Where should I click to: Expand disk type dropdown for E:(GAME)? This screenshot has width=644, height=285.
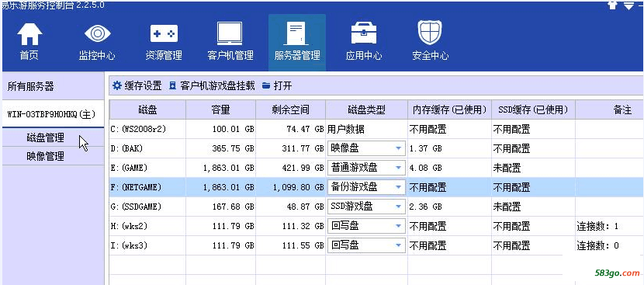click(398, 168)
